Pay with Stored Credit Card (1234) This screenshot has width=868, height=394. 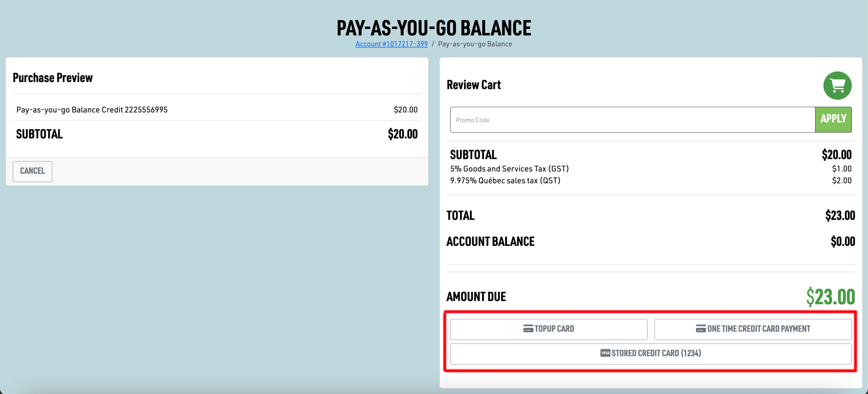point(651,354)
